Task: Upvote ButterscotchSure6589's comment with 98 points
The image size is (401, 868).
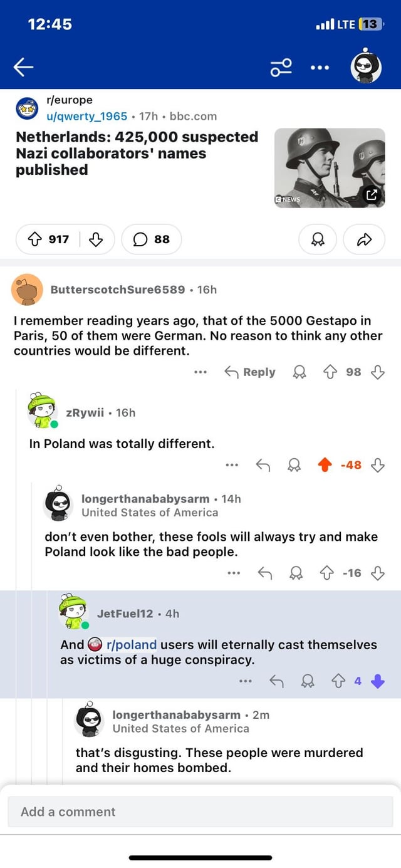Action: click(x=331, y=372)
